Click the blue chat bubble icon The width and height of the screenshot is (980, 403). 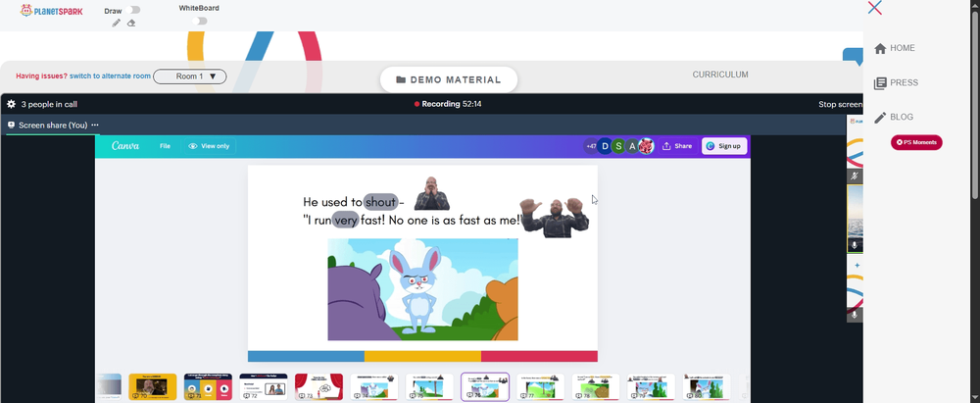coord(853,57)
